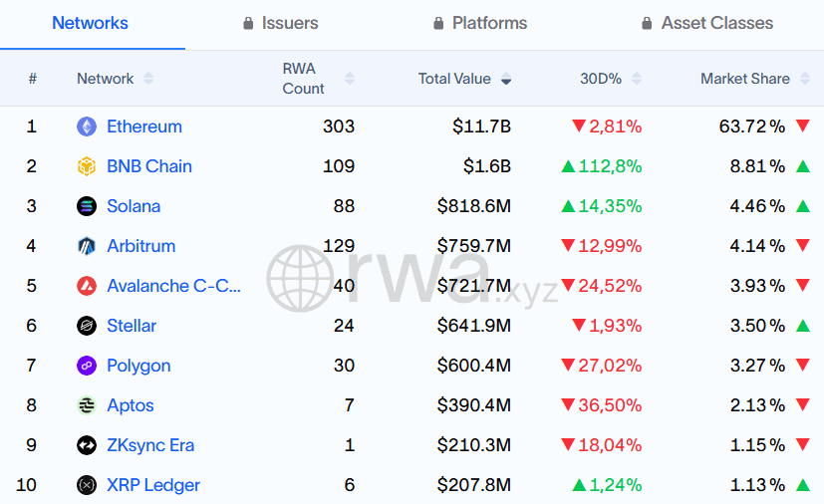Click the Stellar logo icon
The height and width of the screenshot is (504, 824).
[x=87, y=326]
